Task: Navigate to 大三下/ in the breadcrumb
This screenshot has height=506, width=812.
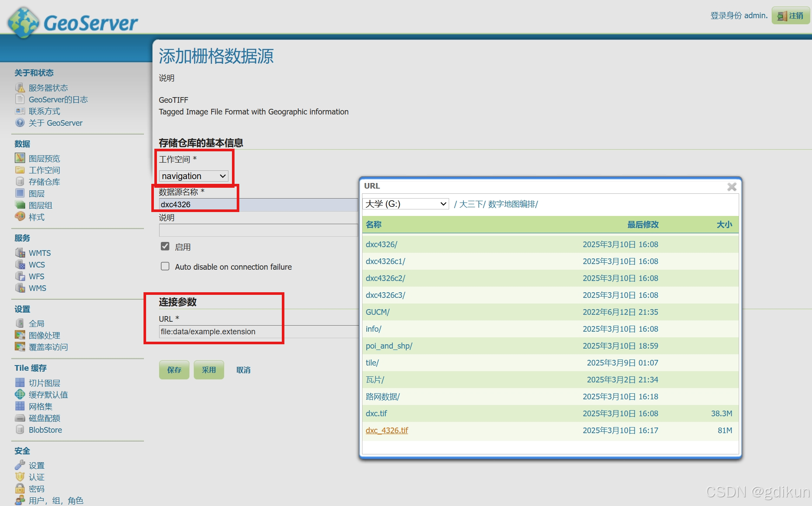Action: [x=473, y=204]
